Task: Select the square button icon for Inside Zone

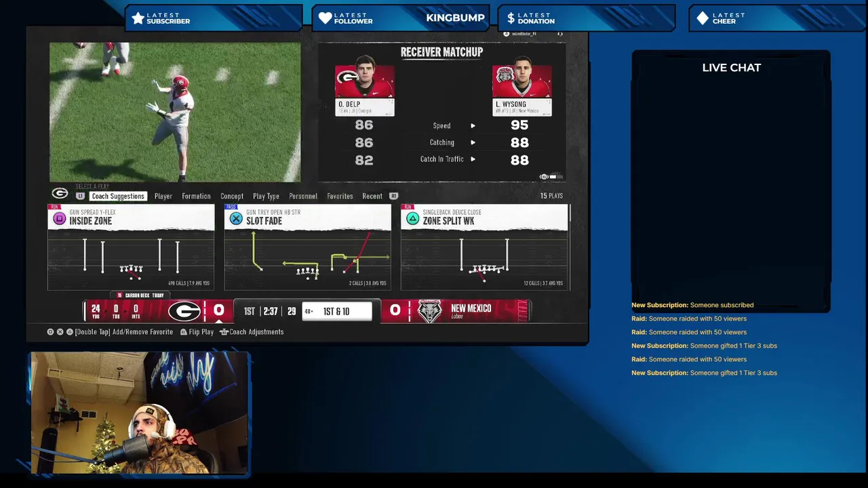Action: (x=59, y=218)
